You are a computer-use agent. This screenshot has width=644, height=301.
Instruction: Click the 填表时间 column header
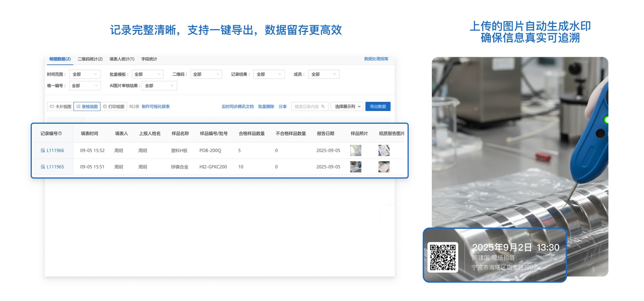click(89, 134)
